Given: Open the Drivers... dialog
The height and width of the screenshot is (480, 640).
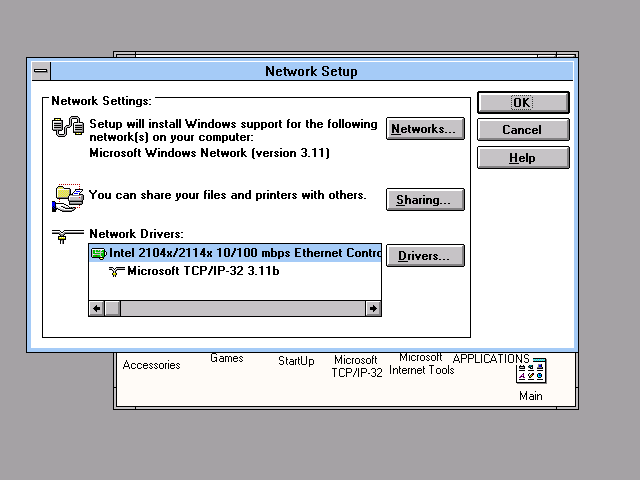Looking at the screenshot, I should click(x=425, y=256).
